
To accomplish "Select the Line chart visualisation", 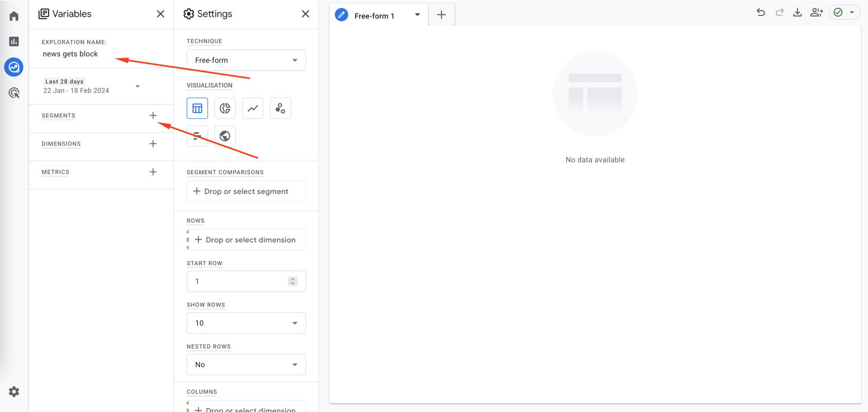I will pos(253,108).
